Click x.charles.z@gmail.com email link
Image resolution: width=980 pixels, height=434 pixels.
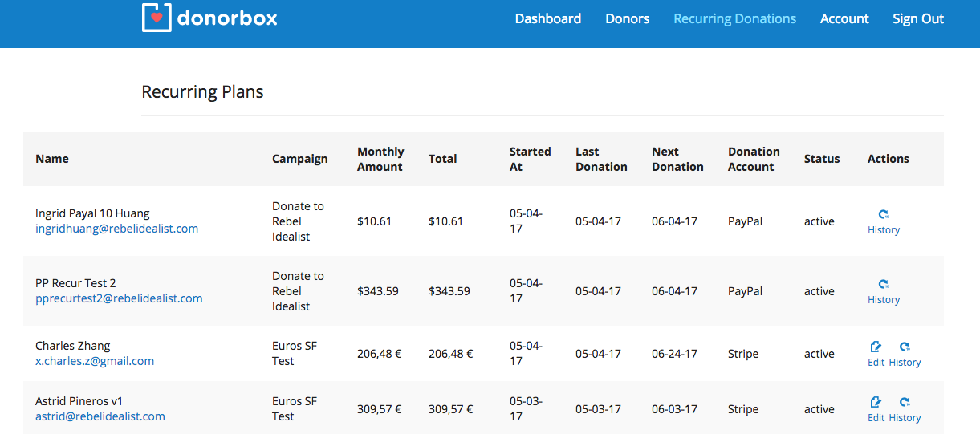95,361
